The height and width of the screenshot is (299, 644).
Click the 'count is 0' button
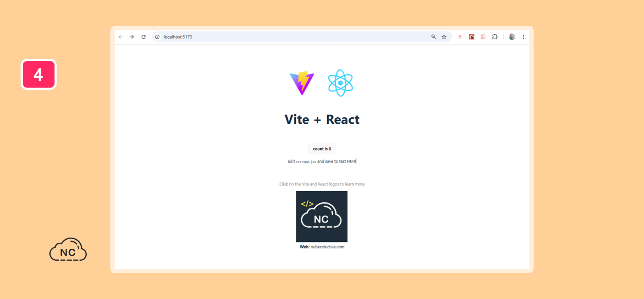[x=322, y=149]
